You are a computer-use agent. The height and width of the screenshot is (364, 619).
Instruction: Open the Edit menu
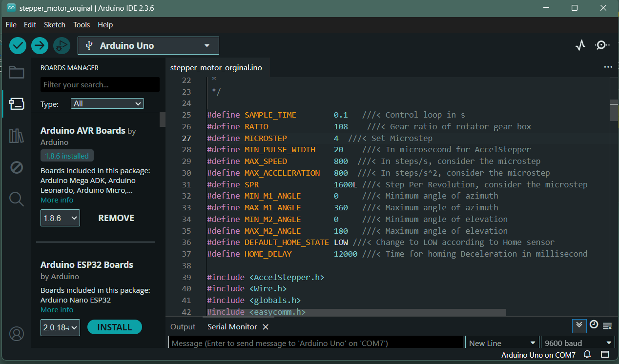30,25
